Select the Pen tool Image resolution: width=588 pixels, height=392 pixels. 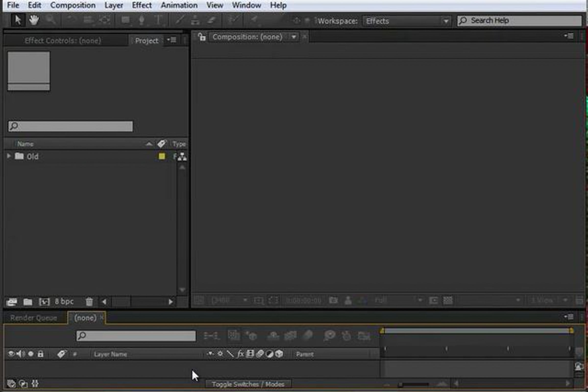pyautogui.click(x=142, y=20)
